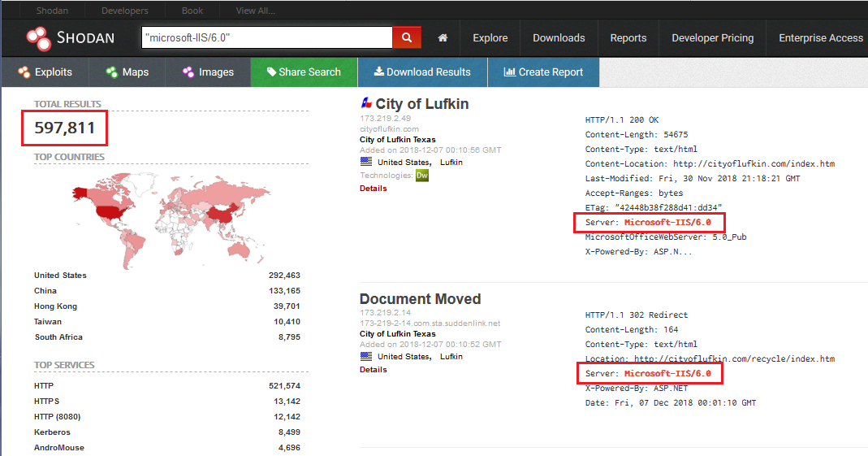Open the View All... top link
The image size is (868, 456).
click(255, 11)
